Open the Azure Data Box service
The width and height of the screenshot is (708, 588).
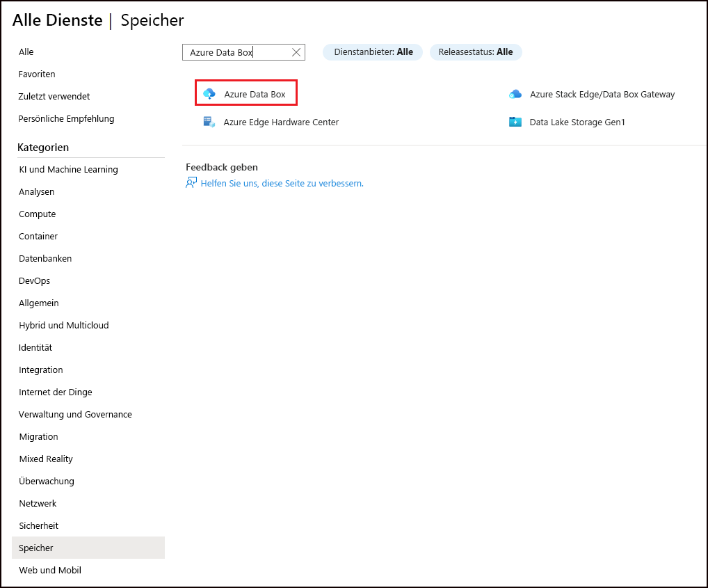pyautogui.click(x=255, y=94)
